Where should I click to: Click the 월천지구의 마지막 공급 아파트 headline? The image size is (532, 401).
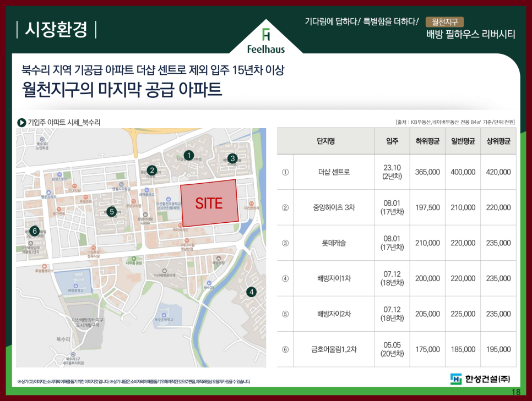(x=122, y=90)
